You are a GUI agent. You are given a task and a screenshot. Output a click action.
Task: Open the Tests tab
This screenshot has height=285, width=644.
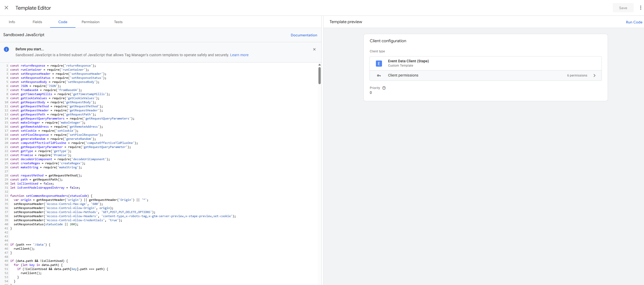(x=118, y=22)
